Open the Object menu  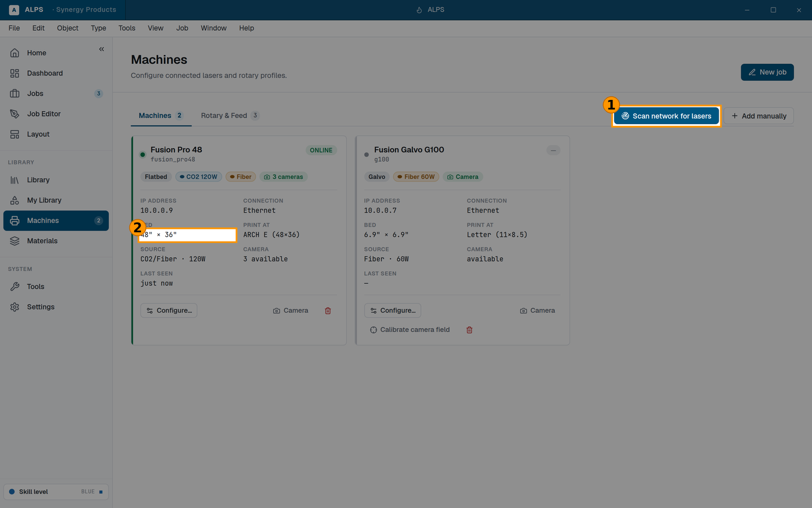[68, 28]
